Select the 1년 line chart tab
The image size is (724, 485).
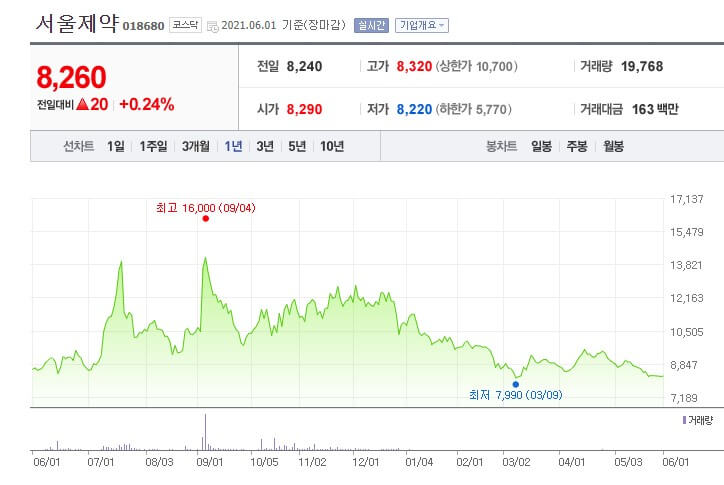point(233,146)
